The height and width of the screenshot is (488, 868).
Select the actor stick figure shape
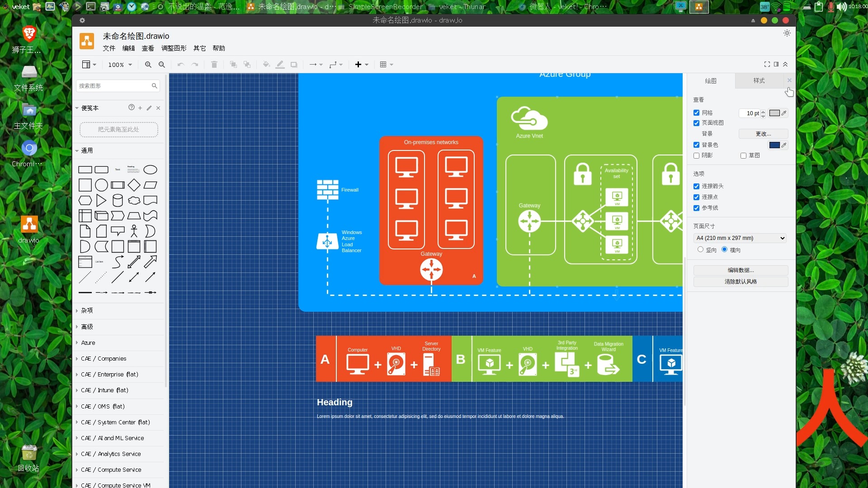click(134, 231)
